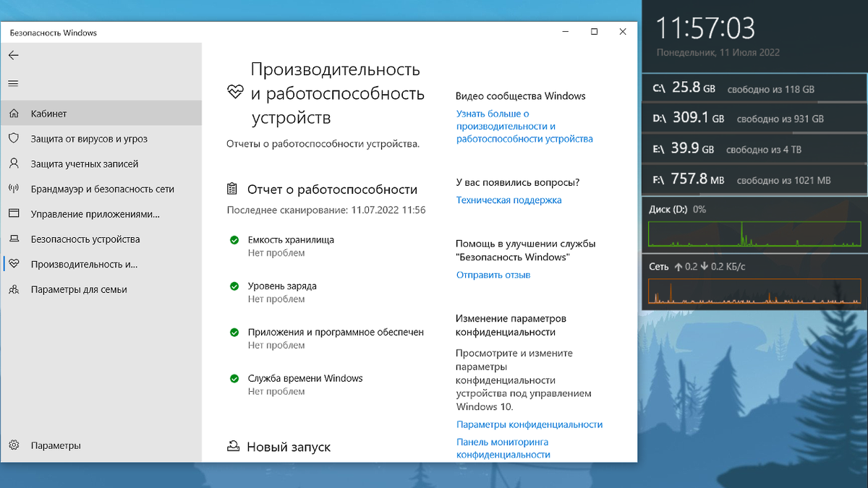Click the green check icon for Емкость хранилища
This screenshot has height=488, width=868.
234,240
